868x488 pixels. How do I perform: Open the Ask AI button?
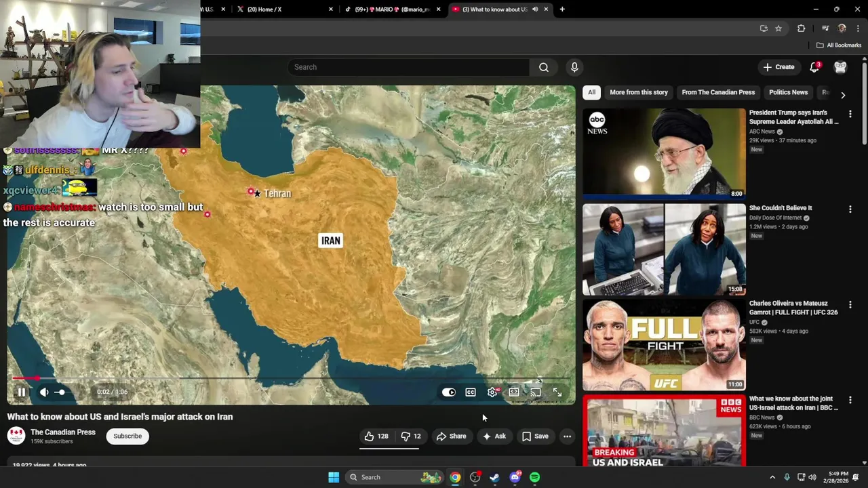pos(494,436)
